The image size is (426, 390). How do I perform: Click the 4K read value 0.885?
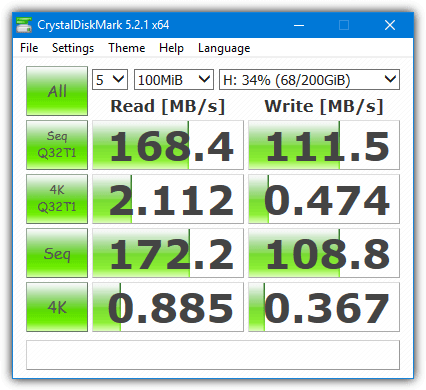pos(168,307)
